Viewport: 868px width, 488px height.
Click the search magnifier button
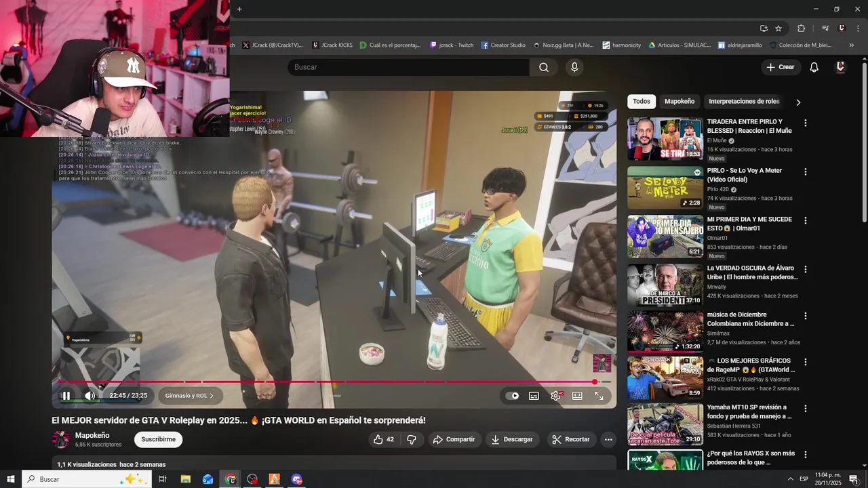coord(544,67)
